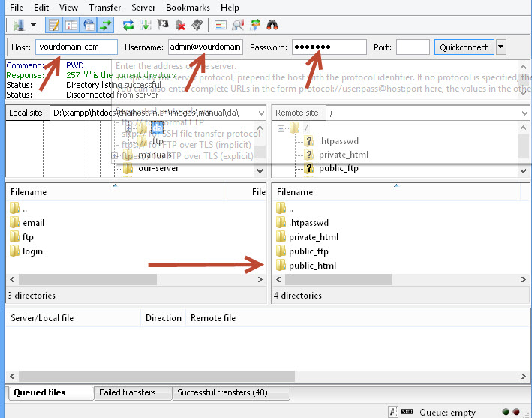Toggle directory comparison icon

tap(238, 25)
